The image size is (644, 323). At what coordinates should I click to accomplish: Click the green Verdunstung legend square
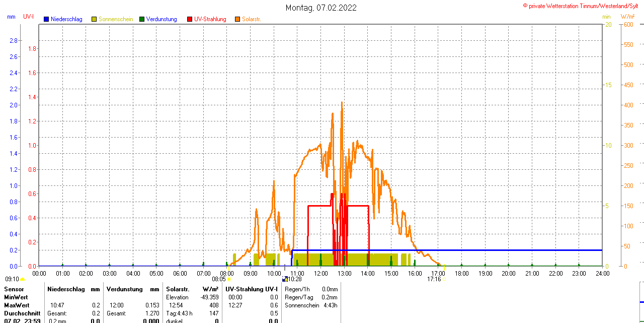142,19
